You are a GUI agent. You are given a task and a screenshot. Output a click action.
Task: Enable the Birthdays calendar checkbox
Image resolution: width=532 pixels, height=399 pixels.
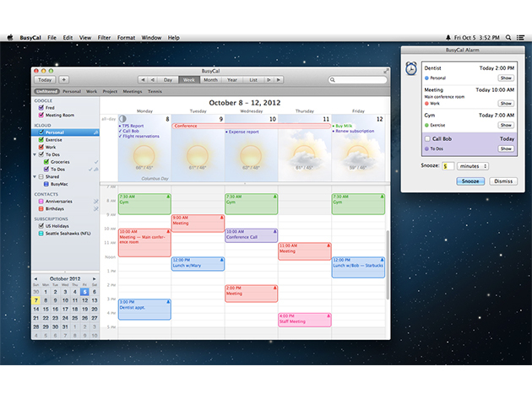41,209
